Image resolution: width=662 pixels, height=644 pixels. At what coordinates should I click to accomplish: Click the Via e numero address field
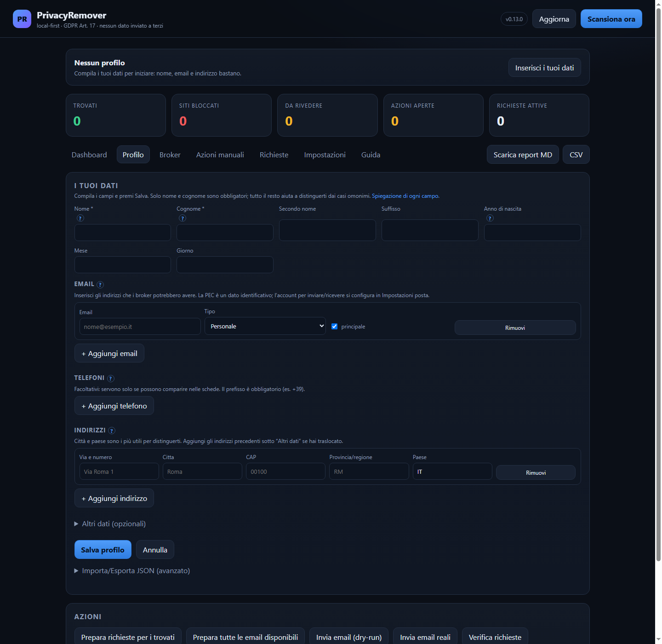click(119, 471)
